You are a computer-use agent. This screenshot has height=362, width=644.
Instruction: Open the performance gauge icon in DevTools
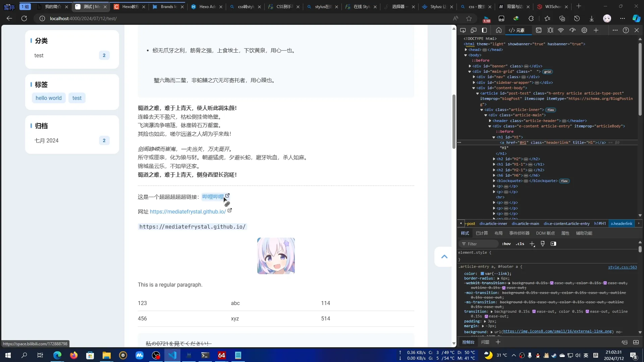point(573,30)
